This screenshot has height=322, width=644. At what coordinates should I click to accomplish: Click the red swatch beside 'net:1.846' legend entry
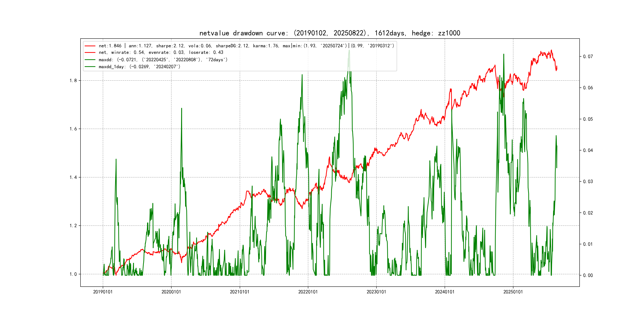tap(90, 46)
